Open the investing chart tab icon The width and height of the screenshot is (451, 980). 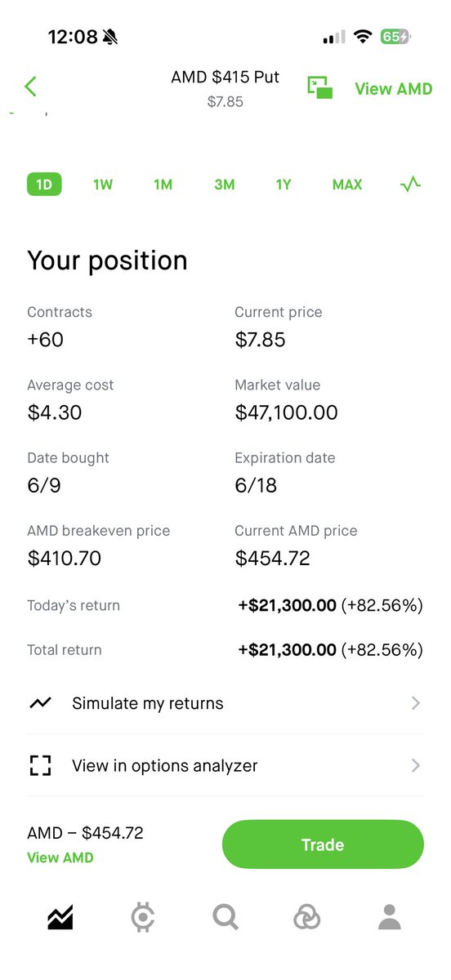tap(60, 918)
